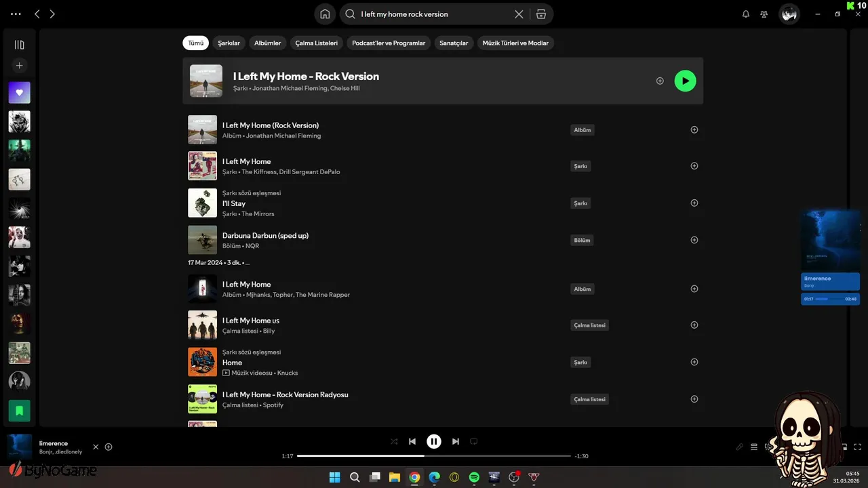This screenshot has width=868, height=488.
Task: Save I'll Stay by The Mirrors
Action: pos(694,203)
